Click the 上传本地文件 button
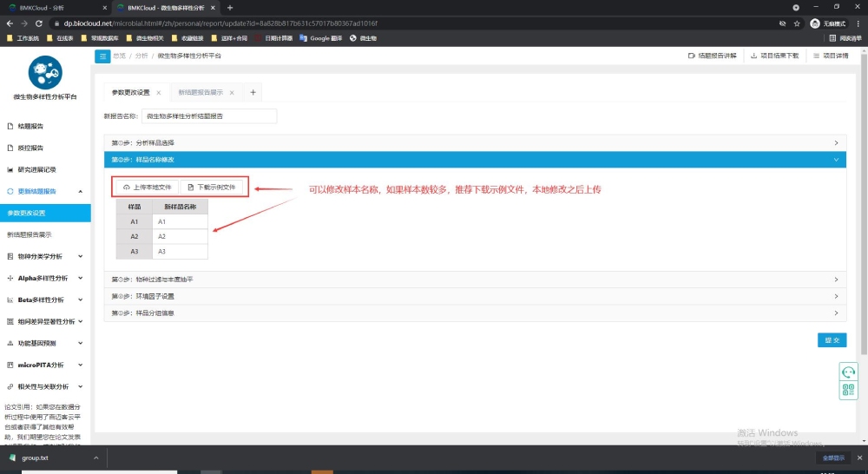Image resolution: width=868 pixels, height=474 pixels. [x=145, y=187]
